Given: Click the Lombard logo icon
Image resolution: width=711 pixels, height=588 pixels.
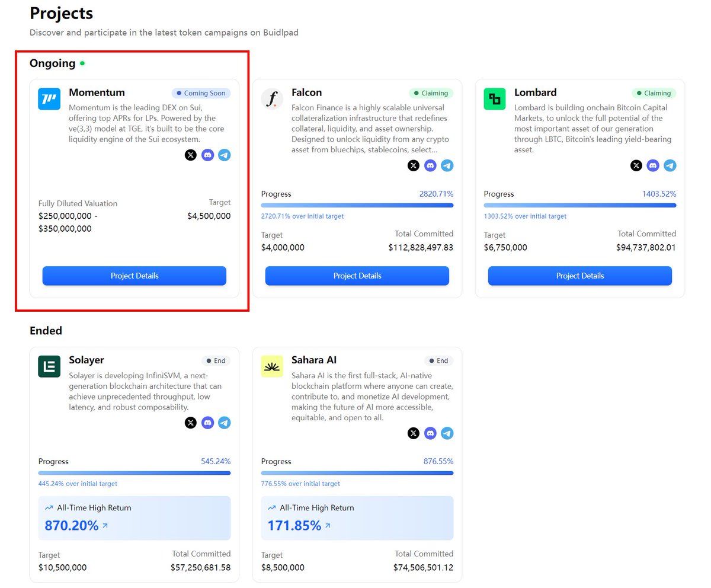Looking at the screenshot, I should click(495, 99).
